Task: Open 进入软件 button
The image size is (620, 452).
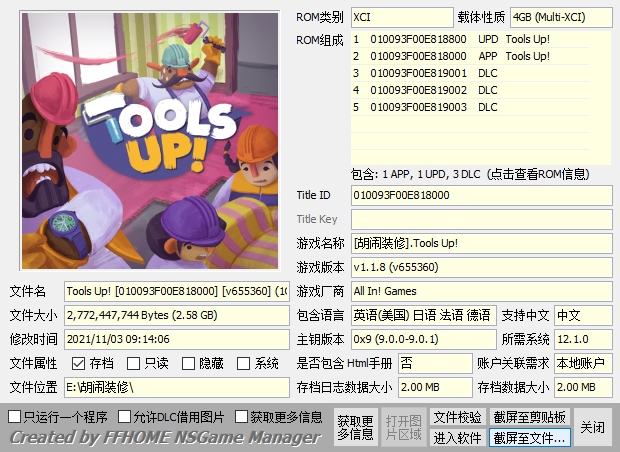Action: tap(457, 438)
